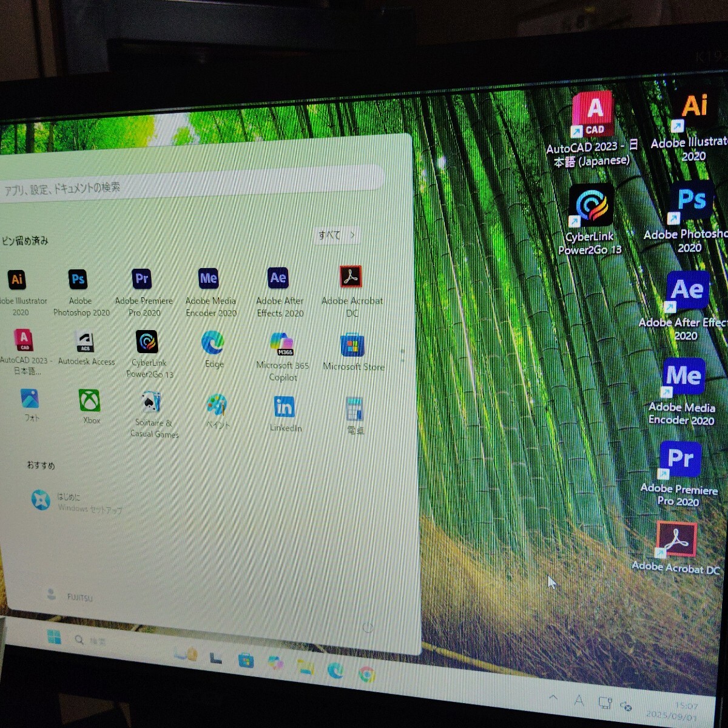
Task: Open Solitaire & Casual Games
Action: click(x=153, y=415)
